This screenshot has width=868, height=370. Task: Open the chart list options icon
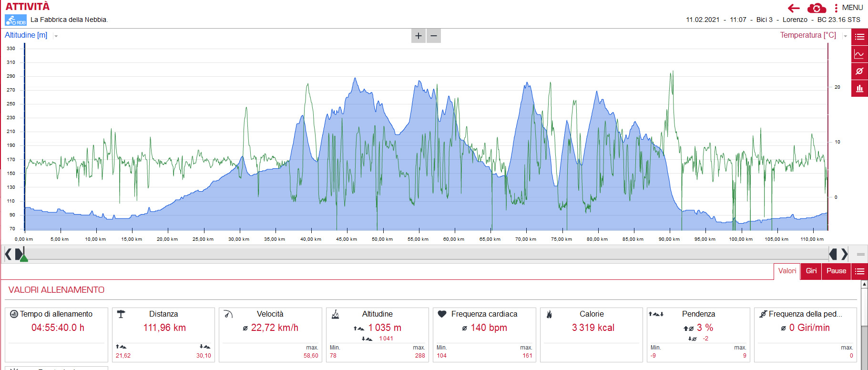coord(859,37)
